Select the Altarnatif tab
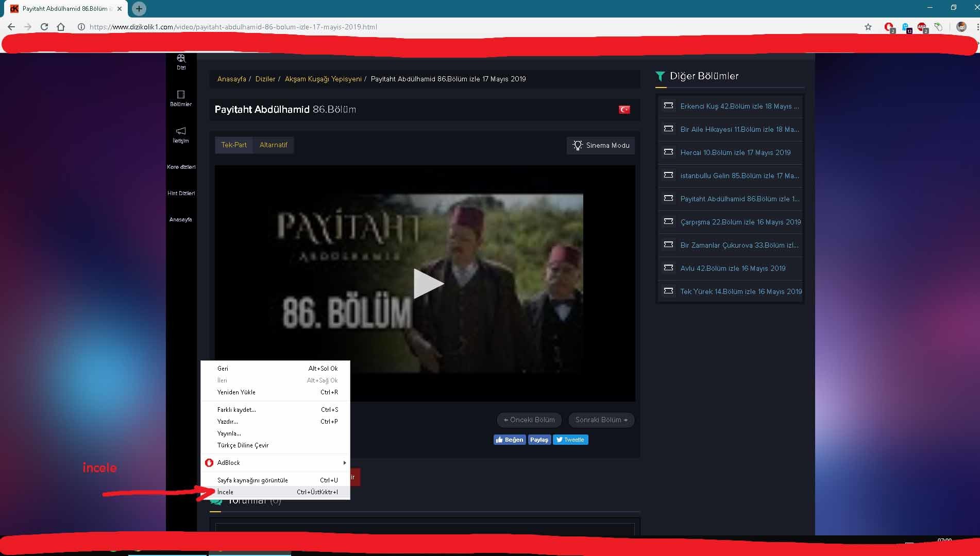Viewport: 980px width, 556px height. point(273,145)
